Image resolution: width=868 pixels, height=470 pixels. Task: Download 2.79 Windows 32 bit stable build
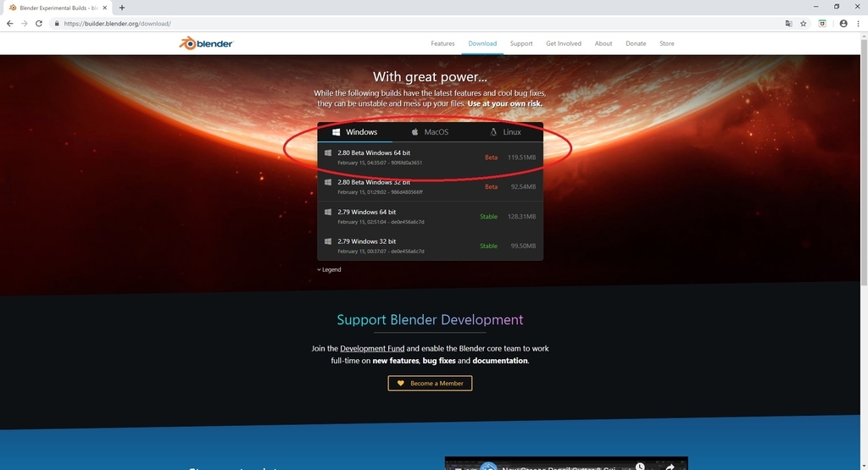[x=430, y=246]
